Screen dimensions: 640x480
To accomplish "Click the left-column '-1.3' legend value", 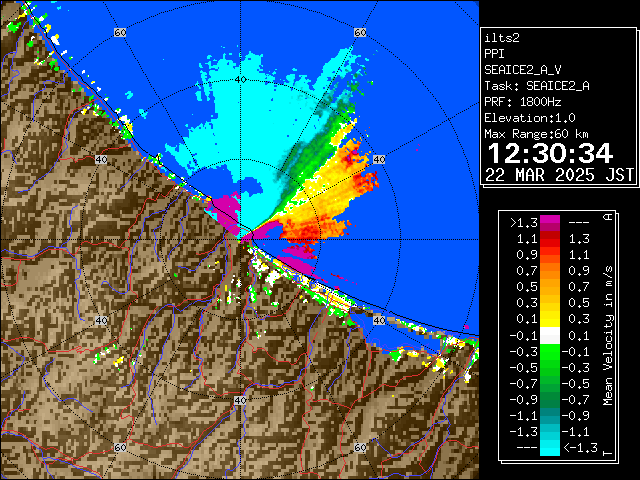I will coord(523,431).
